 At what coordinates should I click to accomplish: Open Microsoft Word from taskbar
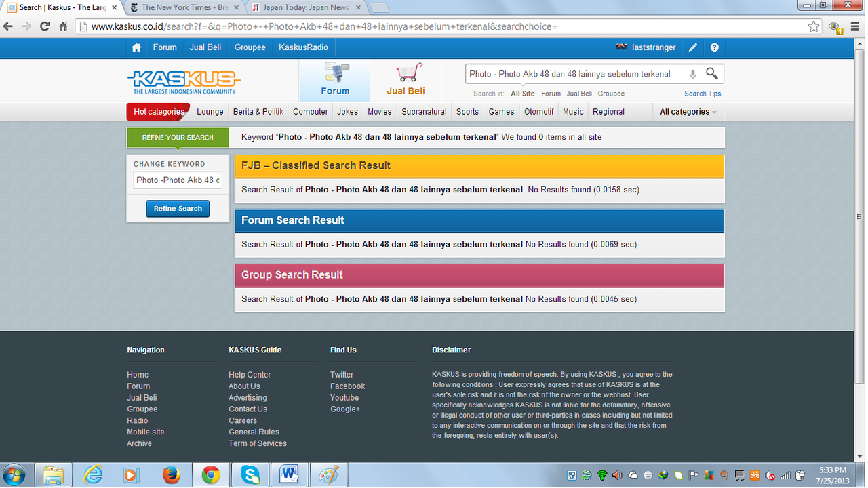point(289,475)
